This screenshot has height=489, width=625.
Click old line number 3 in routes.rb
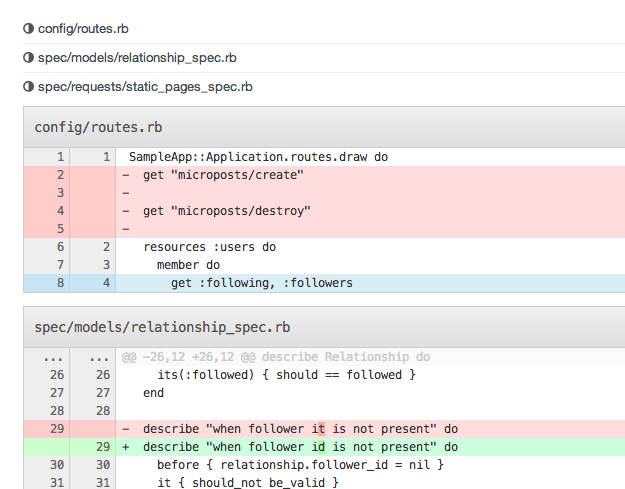[x=60, y=193]
